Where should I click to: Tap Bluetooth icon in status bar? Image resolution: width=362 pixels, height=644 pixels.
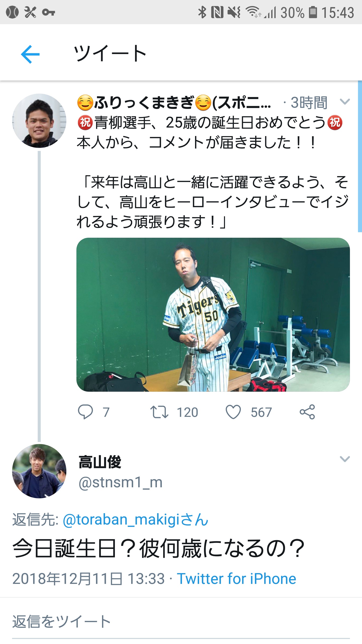[x=202, y=12]
